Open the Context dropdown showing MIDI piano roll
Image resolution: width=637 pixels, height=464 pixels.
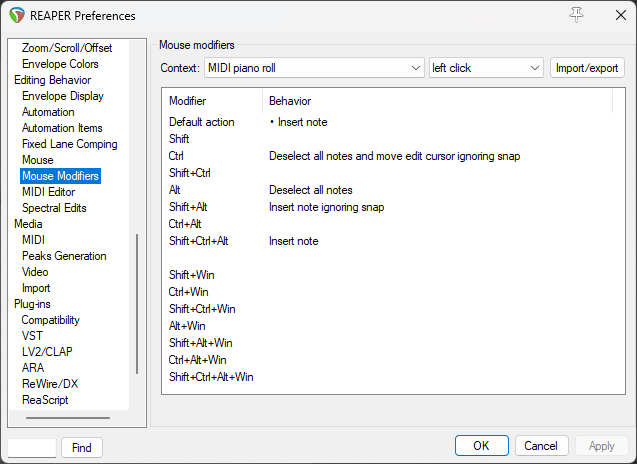(x=314, y=68)
